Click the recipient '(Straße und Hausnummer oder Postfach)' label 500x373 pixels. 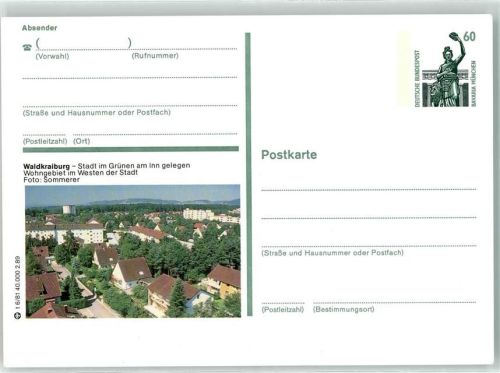click(332, 253)
